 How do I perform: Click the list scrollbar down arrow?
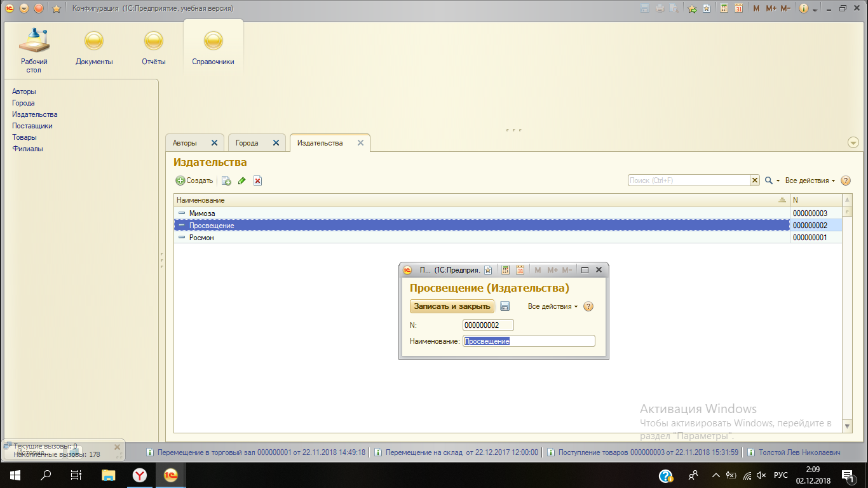coord(847,426)
